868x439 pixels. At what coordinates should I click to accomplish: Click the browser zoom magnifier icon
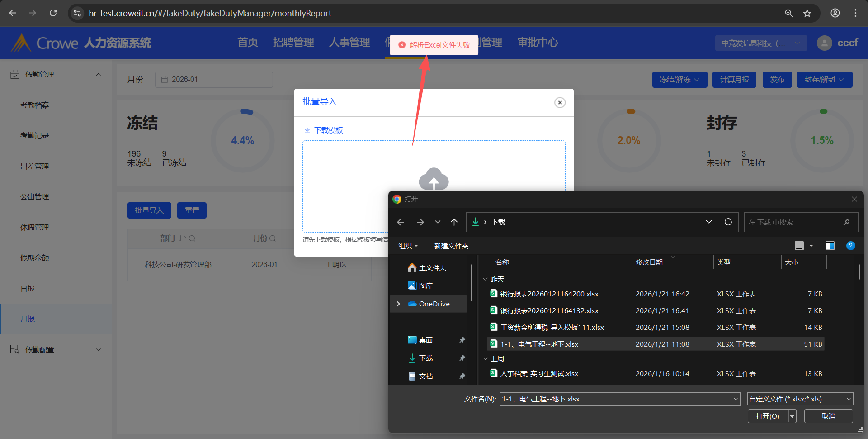789,13
